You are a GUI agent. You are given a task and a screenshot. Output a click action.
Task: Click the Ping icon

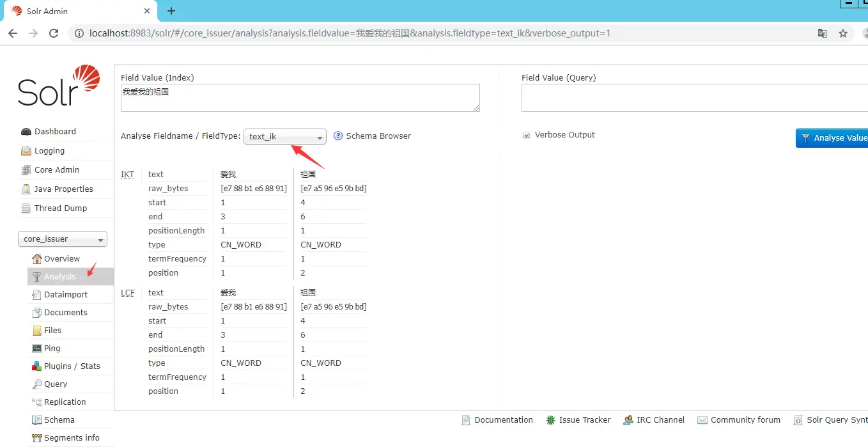click(x=37, y=349)
